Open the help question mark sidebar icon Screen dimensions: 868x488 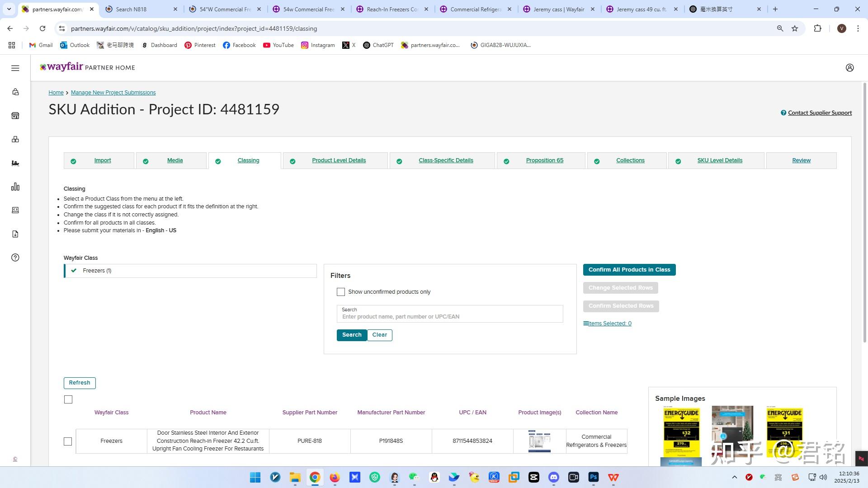click(x=15, y=258)
